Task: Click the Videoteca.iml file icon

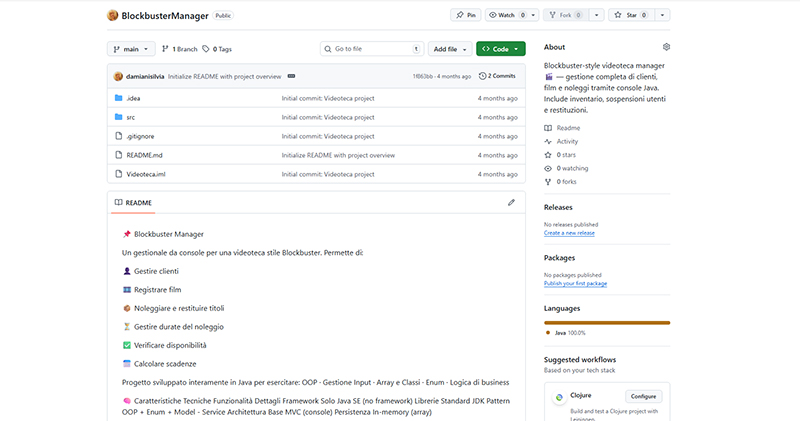Action: tap(118, 174)
